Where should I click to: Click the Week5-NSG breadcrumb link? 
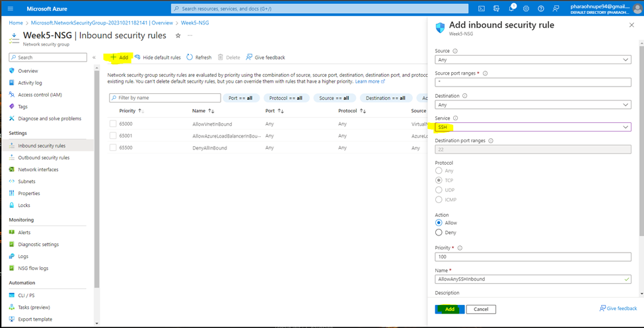pos(195,23)
